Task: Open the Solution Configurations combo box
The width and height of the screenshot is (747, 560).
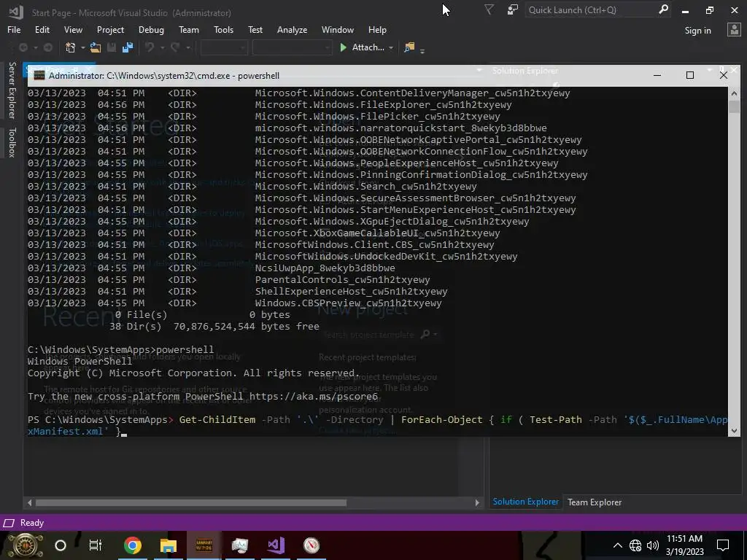Action: [x=224, y=47]
